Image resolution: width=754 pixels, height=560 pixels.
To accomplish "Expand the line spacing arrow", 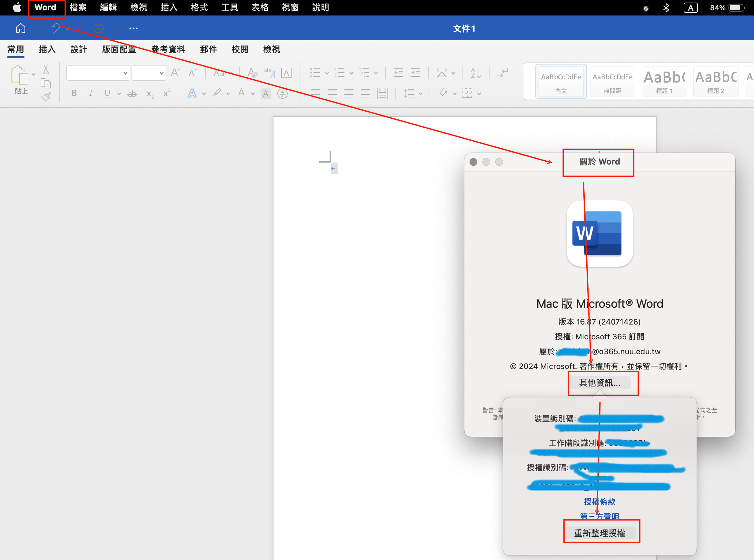I will 421,94.
